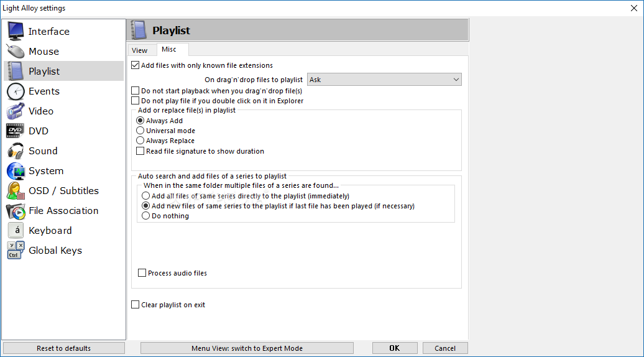Select Add new files if last file played
The height and width of the screenshot is (357, 644).
145,206
